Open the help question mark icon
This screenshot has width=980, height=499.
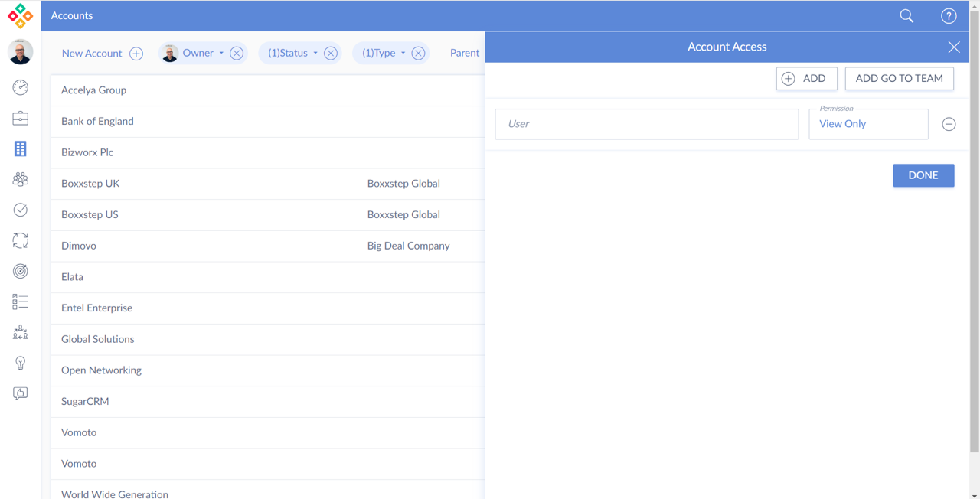click(x=949, y=16)
